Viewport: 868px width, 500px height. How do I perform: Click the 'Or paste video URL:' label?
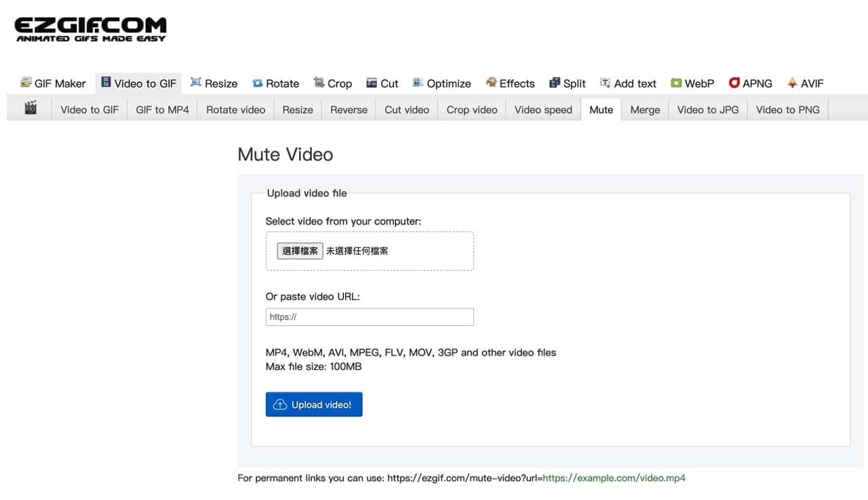point(313,296)
